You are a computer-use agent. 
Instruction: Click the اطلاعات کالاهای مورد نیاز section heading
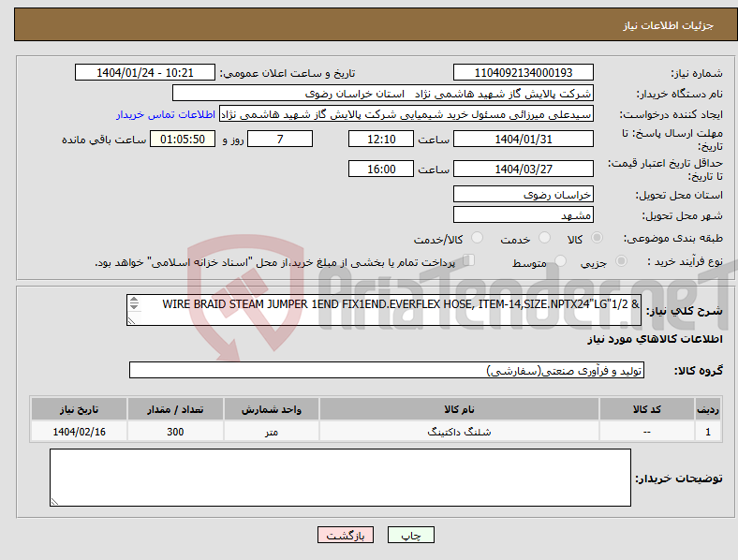point(655,339)
